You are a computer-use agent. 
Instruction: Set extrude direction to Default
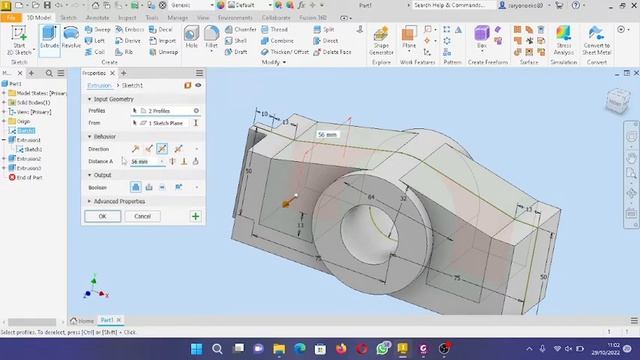tap(136, 149)
